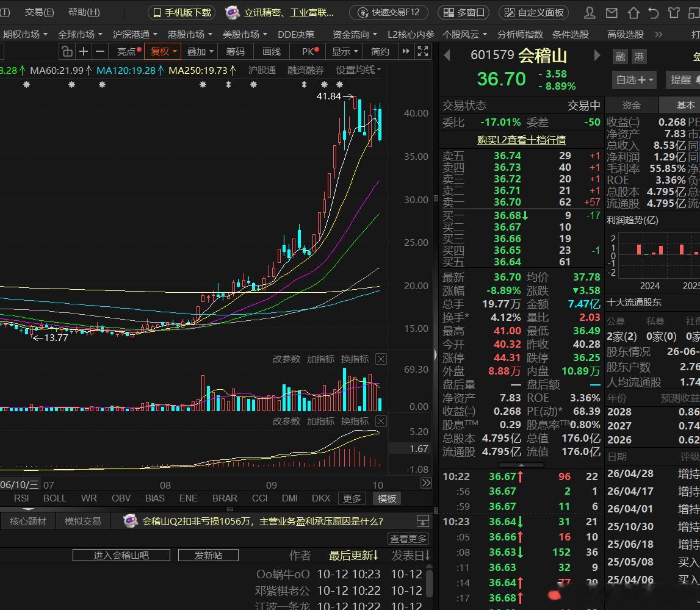The width and height of the screenshot is (700, 610).
Task: Click the AI robot avatar in top bar
Action: (x=232, y=12)
